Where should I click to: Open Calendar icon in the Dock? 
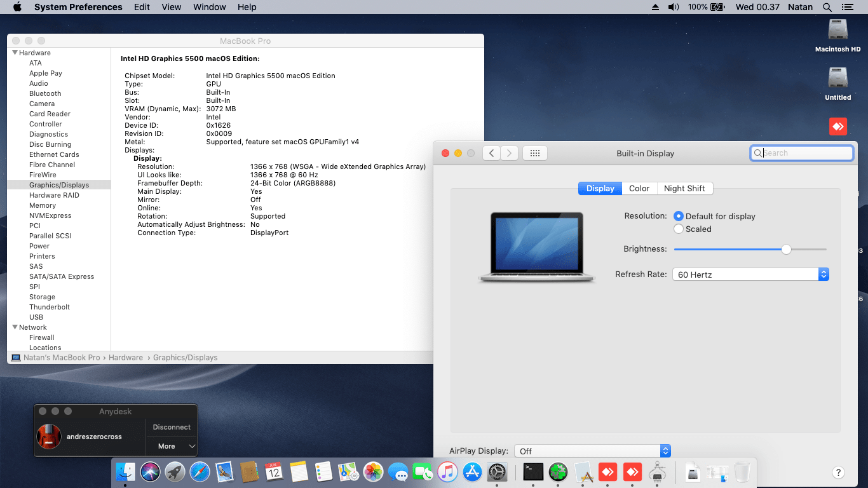click(274, 471)
